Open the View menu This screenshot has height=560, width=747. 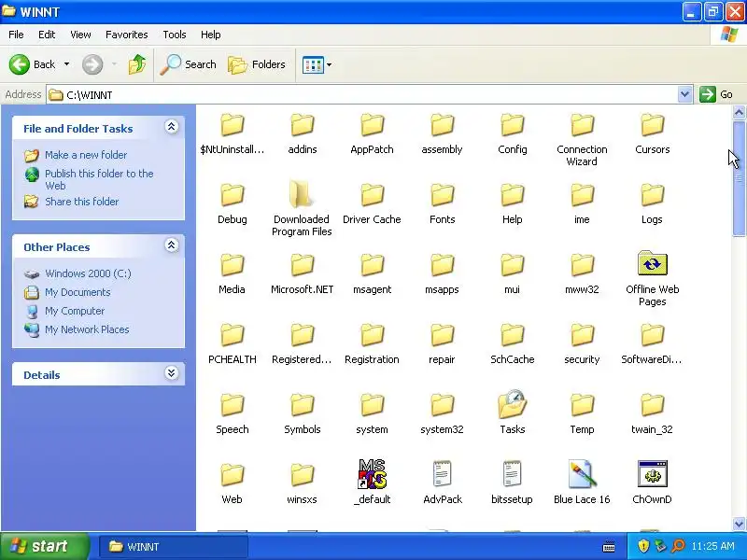[80, 35]
